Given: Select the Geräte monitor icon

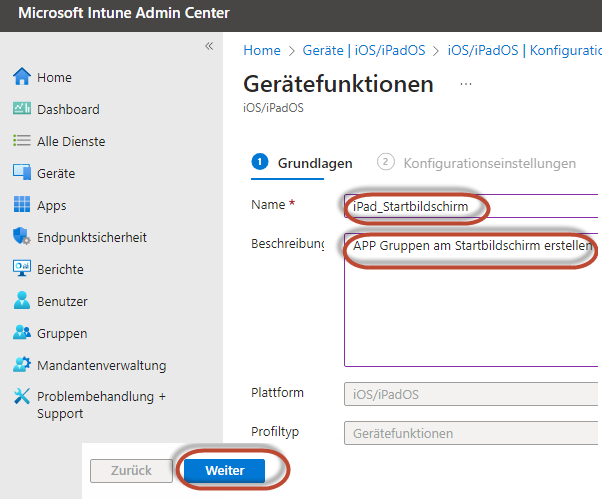Looking at the screenshot, I should (x=22, y=173).
